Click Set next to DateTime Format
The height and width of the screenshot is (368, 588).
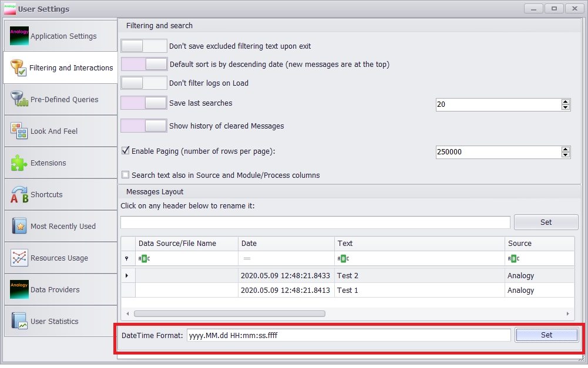[x=546, y=335]
